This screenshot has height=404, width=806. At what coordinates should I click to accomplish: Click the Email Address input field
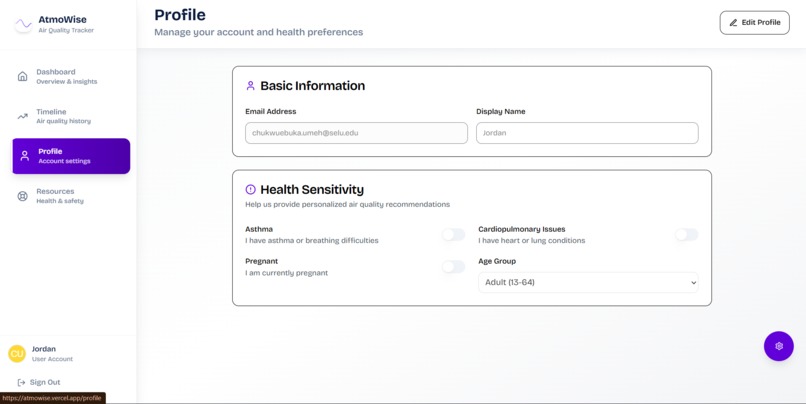356,133
